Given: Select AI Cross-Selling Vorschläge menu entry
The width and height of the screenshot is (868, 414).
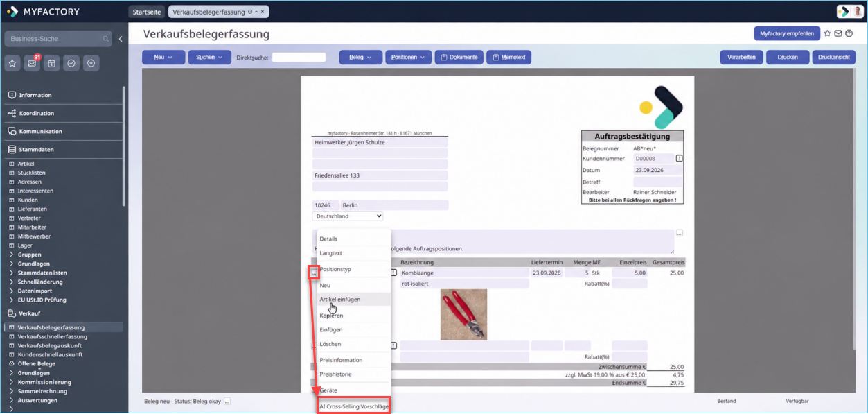Looking at the screenshot, I should click(354, 406).
